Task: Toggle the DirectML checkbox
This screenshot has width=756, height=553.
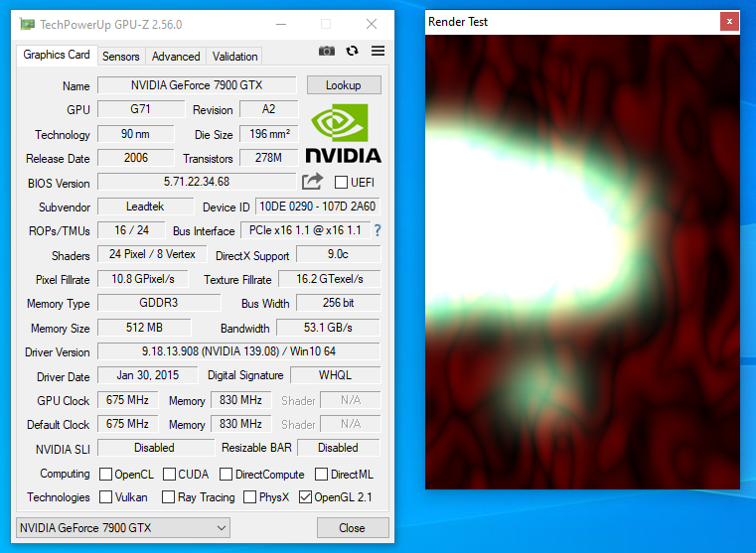Action: click(321, 474)
